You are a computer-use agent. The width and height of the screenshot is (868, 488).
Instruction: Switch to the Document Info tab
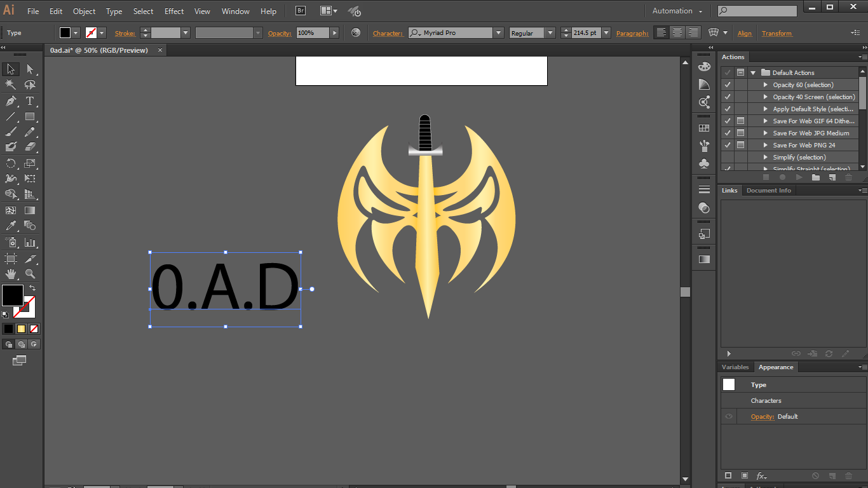[769, 191]
